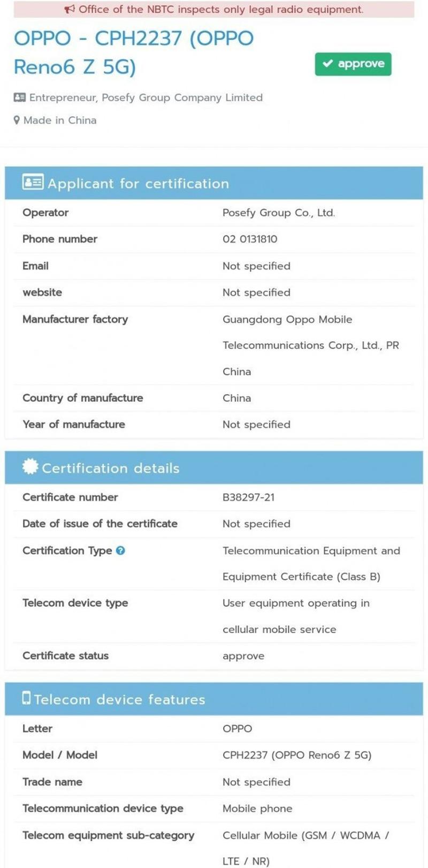The image size is (428, 868).
Task: Click the ID card icon in Applicant for certification header
Action: [33, 182]
